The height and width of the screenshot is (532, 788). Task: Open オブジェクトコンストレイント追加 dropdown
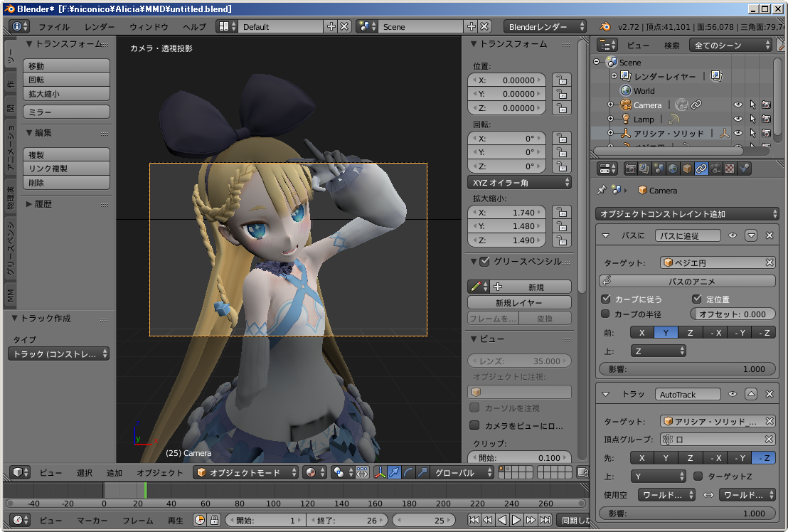click(x=687, y=214)
